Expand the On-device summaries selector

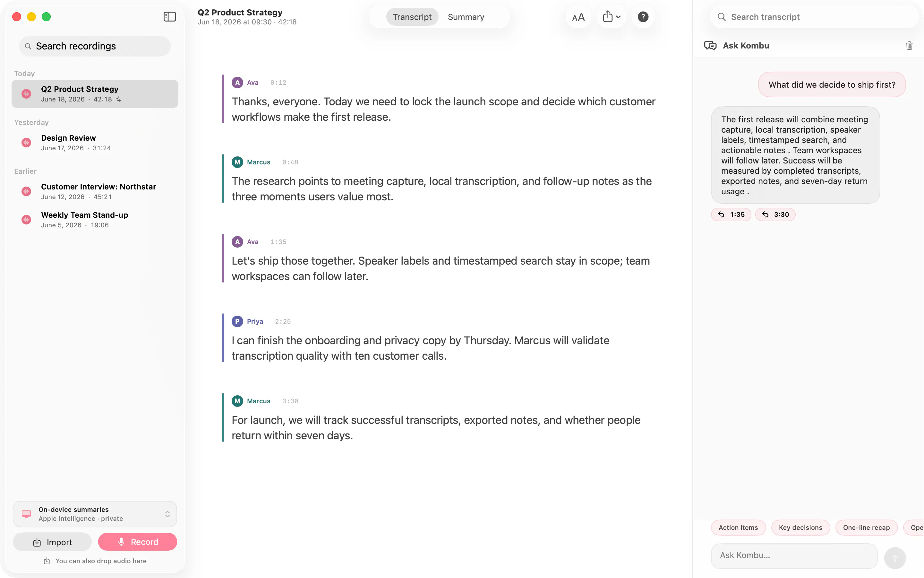click(x=95, y=514)
